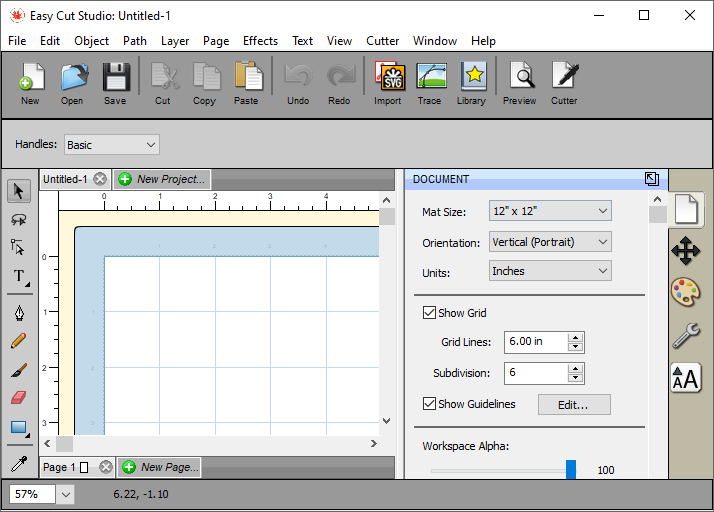The width and height of the screenshot is (714, 512).
Task: Open the Fill & Stroke palette panel
Action: (686, 292)
